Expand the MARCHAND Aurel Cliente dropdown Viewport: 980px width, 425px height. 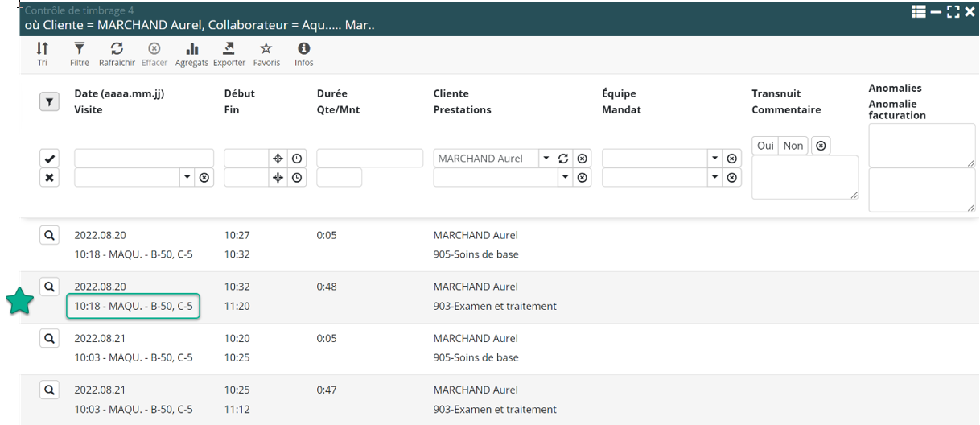point(546,159)
